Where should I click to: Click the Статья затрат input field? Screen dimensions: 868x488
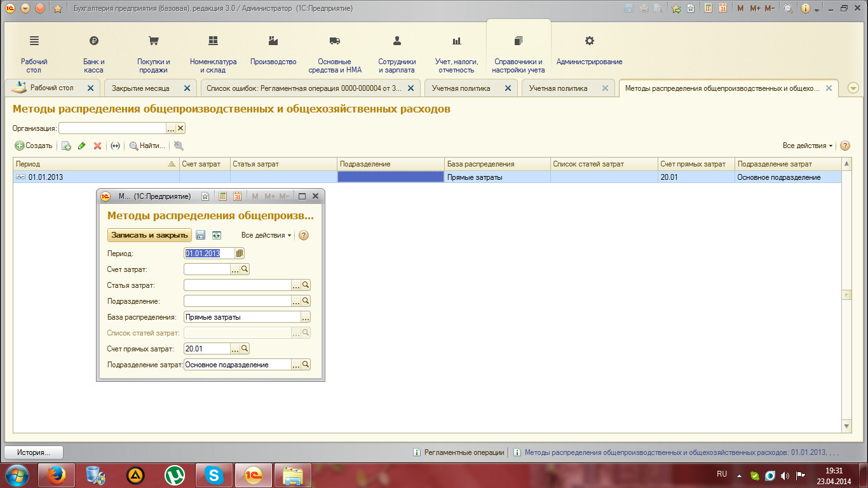[x=237, y=285]
